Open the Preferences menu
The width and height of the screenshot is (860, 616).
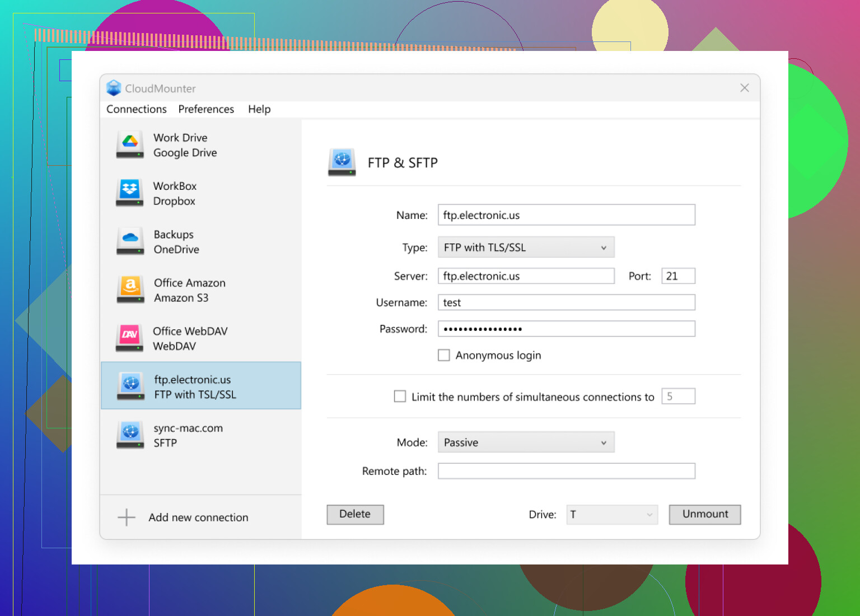[206, 109]
